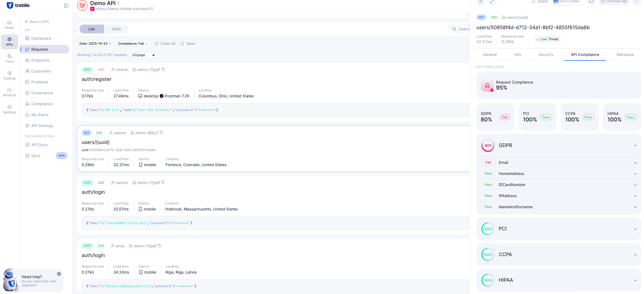Image resolution: width=644 pixels, height=294 pixels.
Task: Open the Catalog sidebar icon
Action: pyautogui.click(x=9, y=75)
